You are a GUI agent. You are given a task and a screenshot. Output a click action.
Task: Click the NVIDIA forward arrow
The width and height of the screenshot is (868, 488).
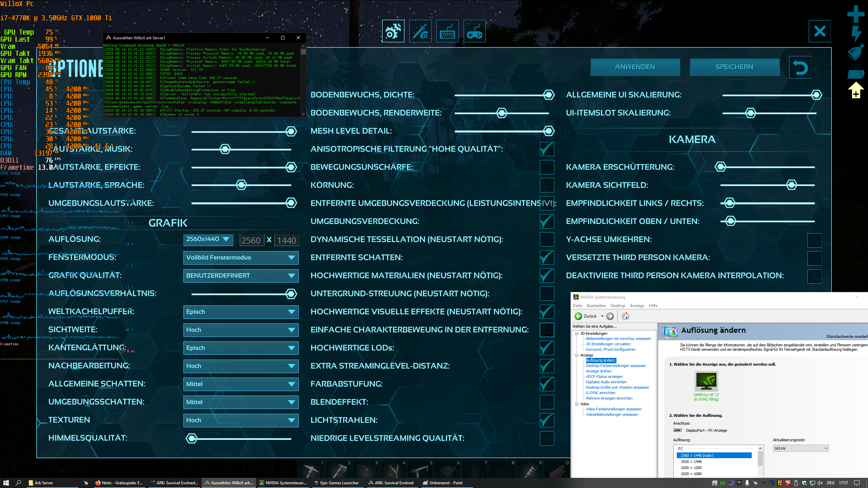pos(610,316)
